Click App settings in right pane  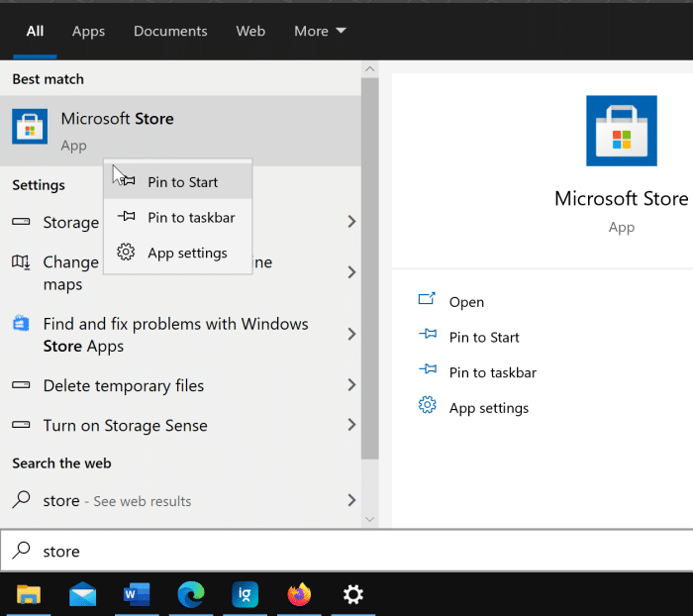(x=489, y=408)
